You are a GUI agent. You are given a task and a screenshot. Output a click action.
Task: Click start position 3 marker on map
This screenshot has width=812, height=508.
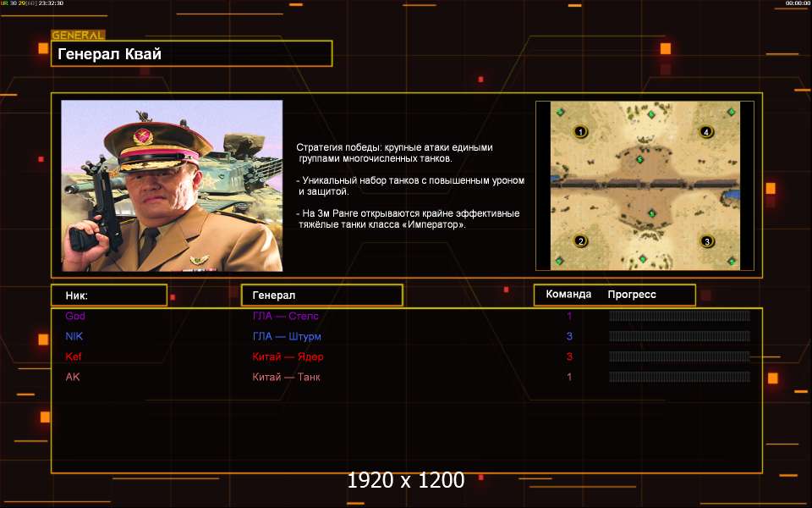click(707, 241)
